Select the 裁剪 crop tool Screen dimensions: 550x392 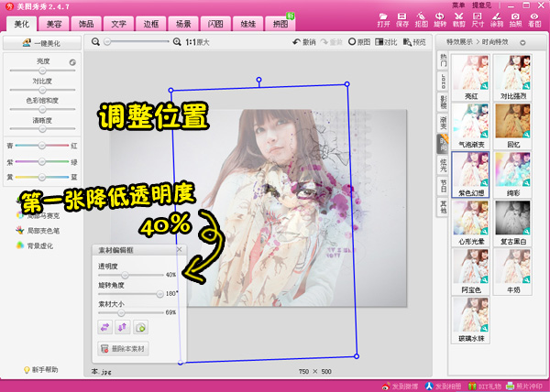pyautogui.click(x=460, y=18)
